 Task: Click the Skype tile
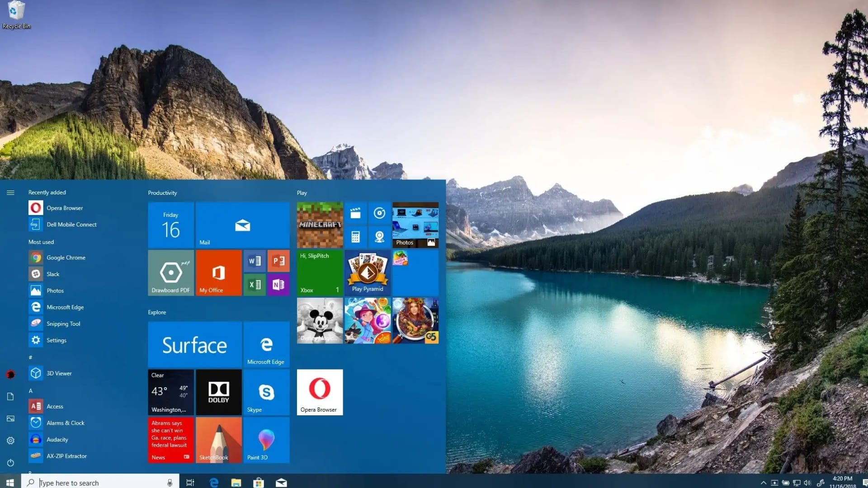click(x=266, y=391)
